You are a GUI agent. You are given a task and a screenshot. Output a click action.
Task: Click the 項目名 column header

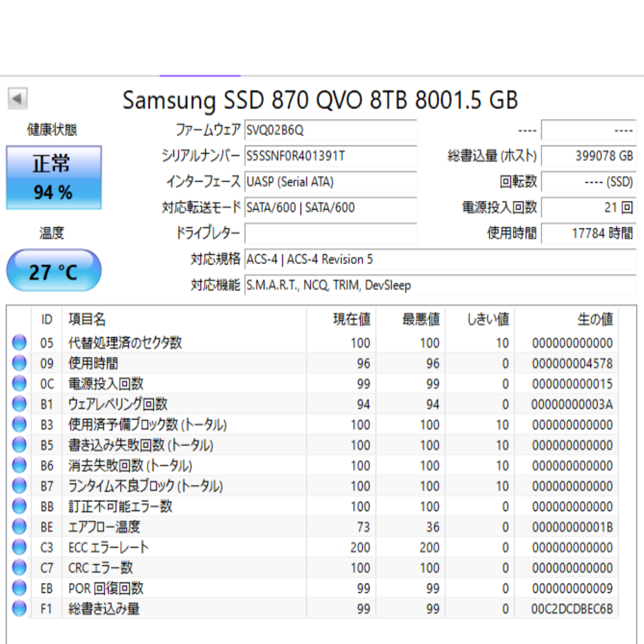point(87,319)
